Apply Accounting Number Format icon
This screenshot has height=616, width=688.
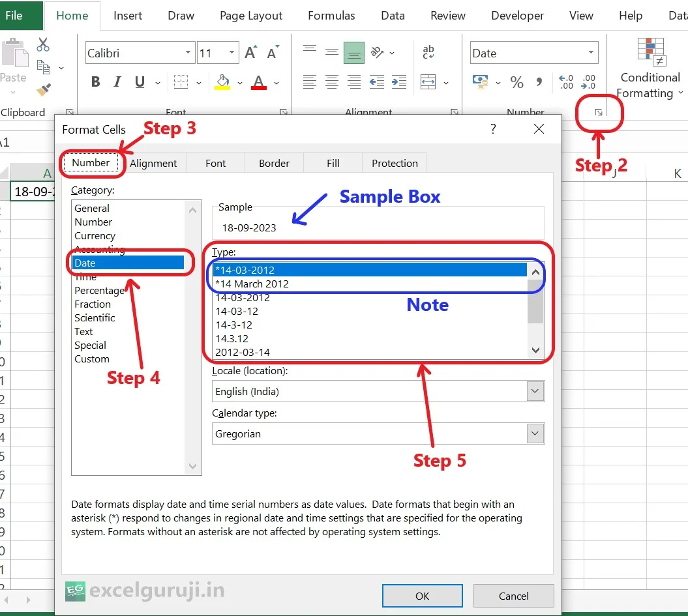point(481,82)
